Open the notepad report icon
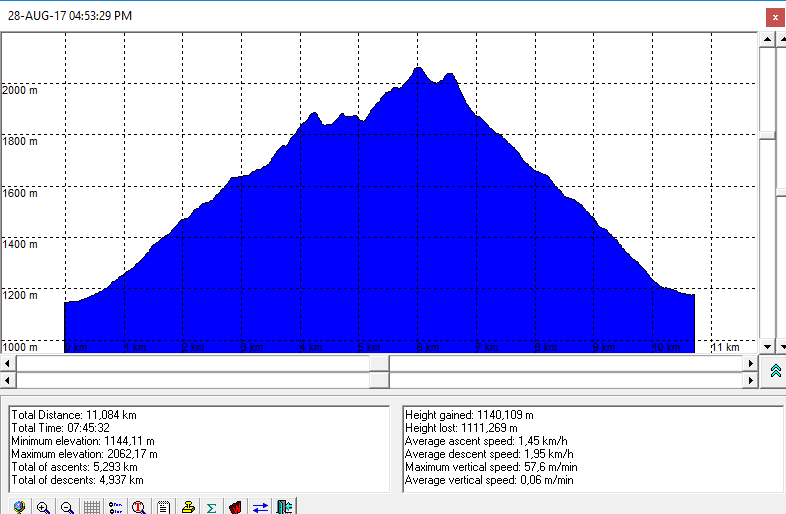The height and width of the screenshot is (514, 786). tap(163, 507)
